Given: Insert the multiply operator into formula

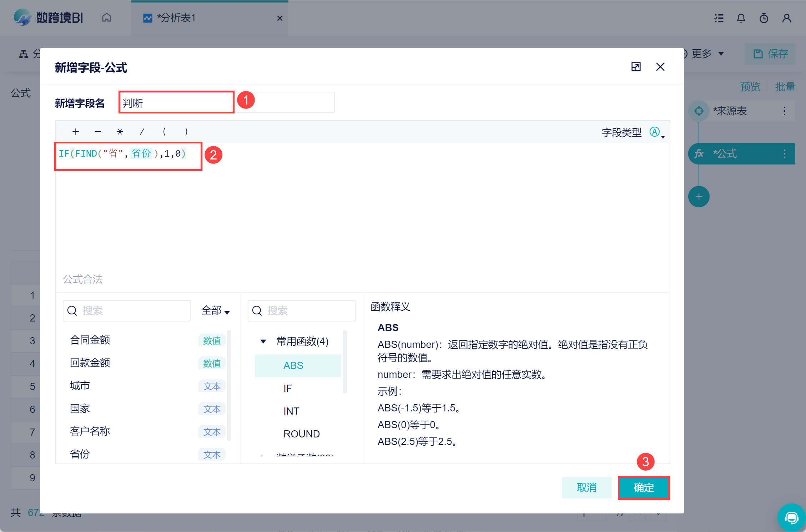Looking at the screenshot, I should pyautogui.click(x=120, y=132).
